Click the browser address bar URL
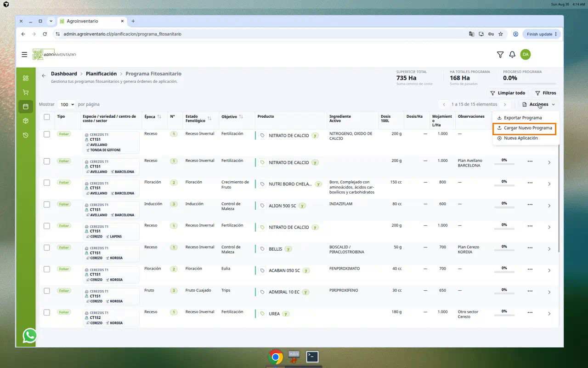Viewport: 588px width, 368px height. [x=122, y=34]
